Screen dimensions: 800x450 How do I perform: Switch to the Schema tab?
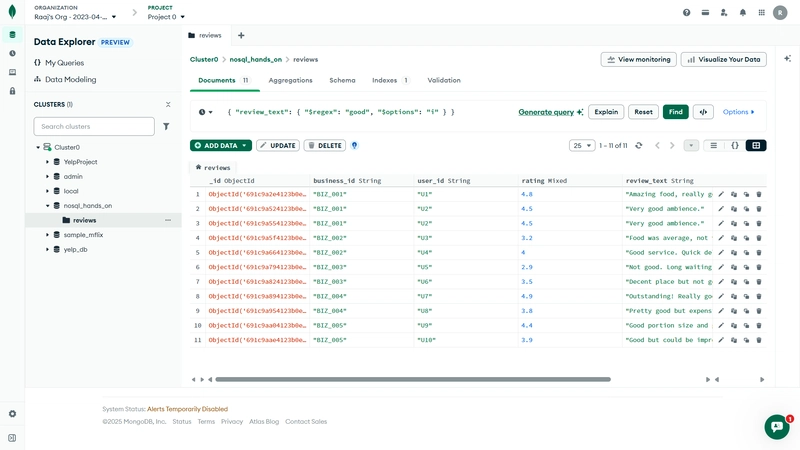[x=342, y=80]
